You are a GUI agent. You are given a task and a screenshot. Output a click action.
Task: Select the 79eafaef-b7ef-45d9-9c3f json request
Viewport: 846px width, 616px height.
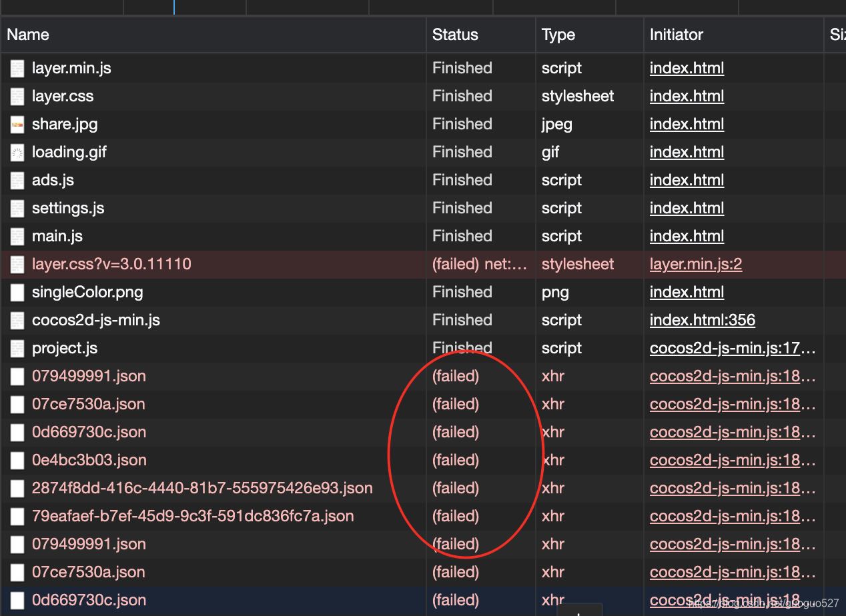coord(193,516)
